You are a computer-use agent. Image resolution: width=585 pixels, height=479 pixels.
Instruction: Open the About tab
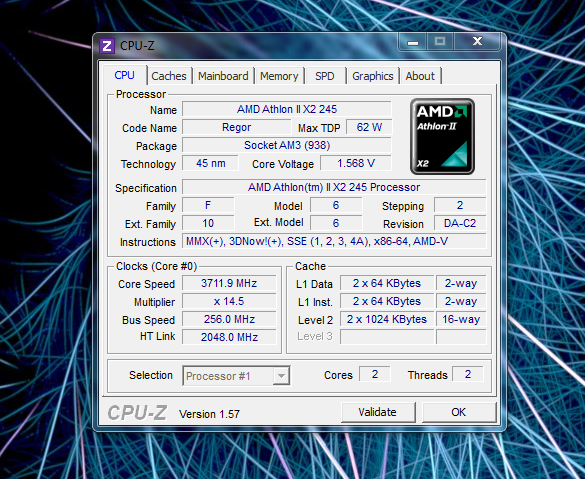(420, 76)
